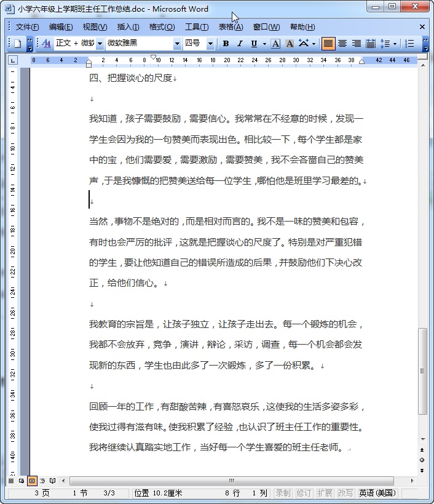Viewport: 434px width, 504px height.
Task: Open the 视图(V) menu
Action: point(95,27)
